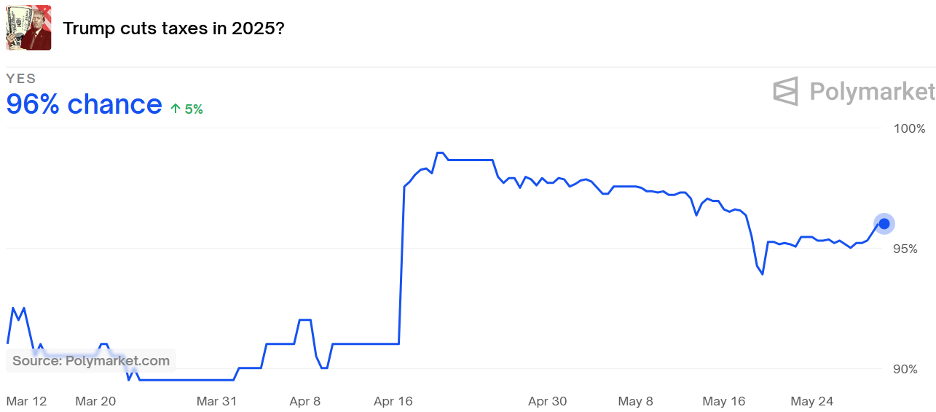Screen dimensions: 936x412
Task: Click the blue endpoint dot on chart
Action: [884, 224]
